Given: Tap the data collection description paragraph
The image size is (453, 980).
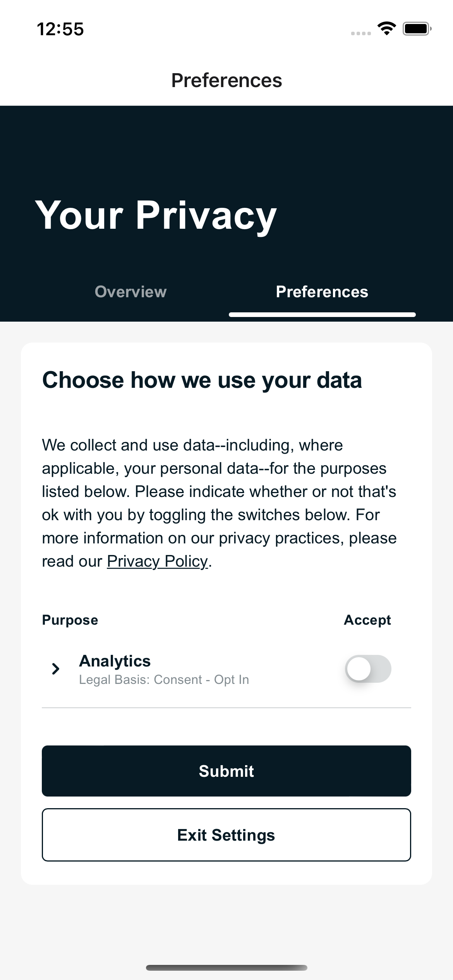Looking at the screenshot, I should [219, 503].
